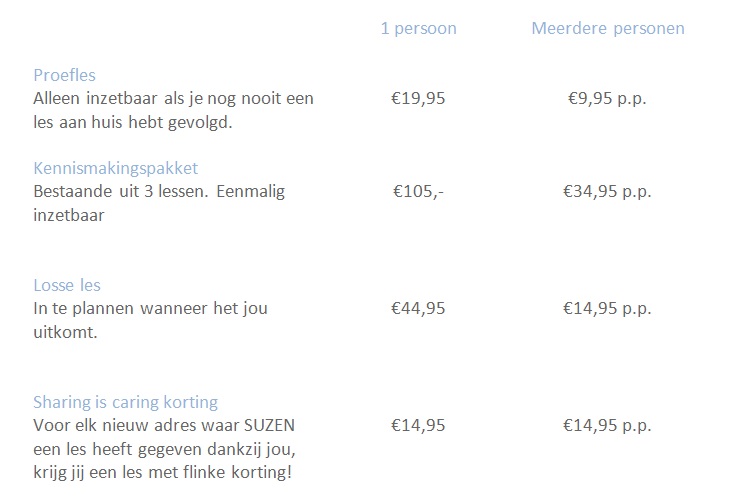This screenshot has height=498, width=746.
Task: Click the €34,95 p.p. price
Action: point(608,191)
